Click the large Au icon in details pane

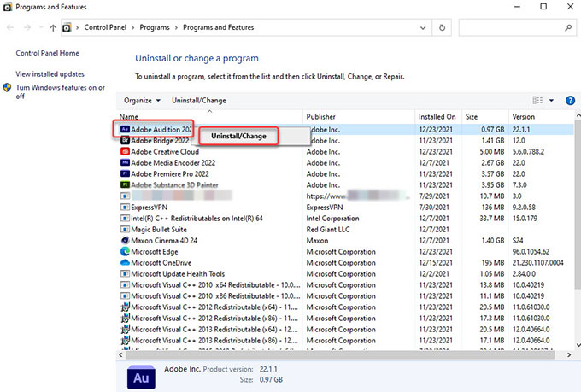point(141,377)
